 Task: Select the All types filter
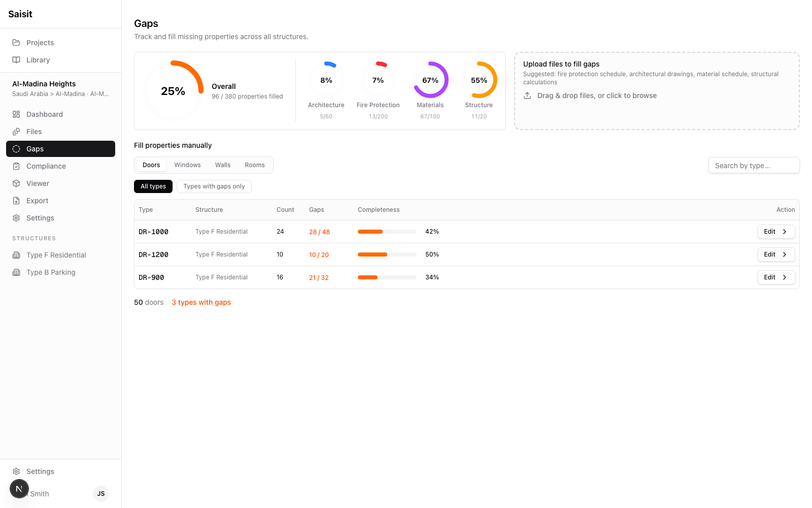point(153,186)
